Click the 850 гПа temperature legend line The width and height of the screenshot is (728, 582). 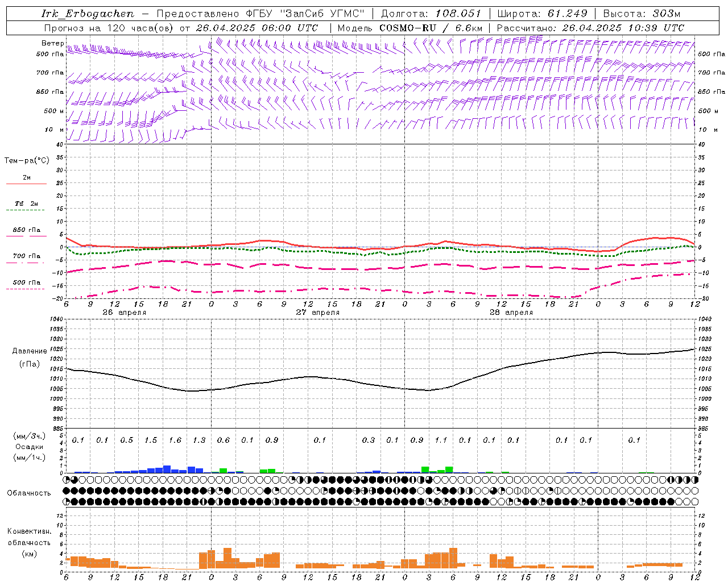[x=26, y=236]
